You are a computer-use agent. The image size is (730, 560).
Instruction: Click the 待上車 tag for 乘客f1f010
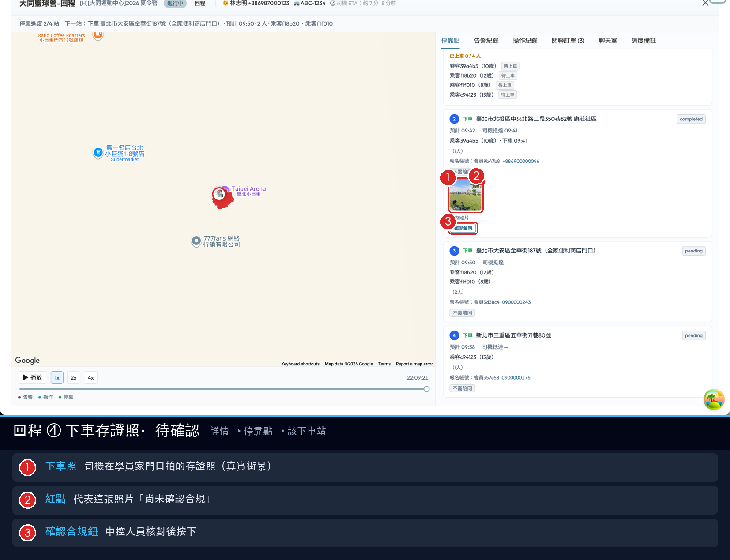(x=505, y=86)
